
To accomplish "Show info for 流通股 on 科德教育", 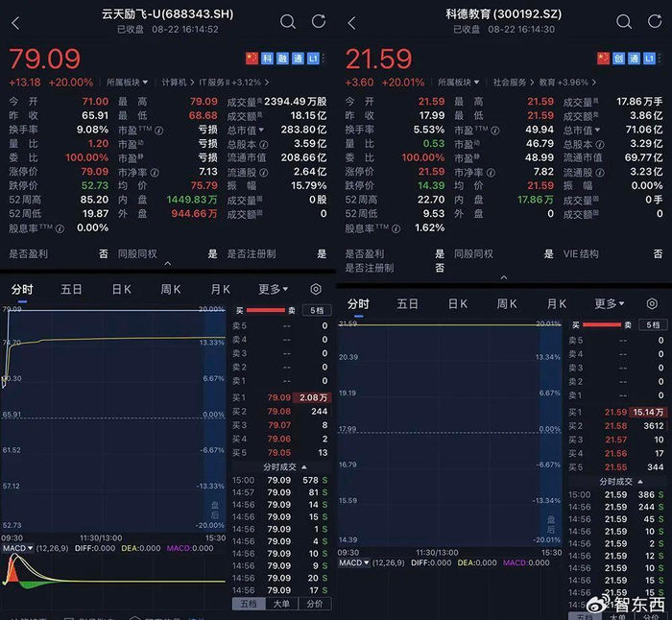I will 600,173.
